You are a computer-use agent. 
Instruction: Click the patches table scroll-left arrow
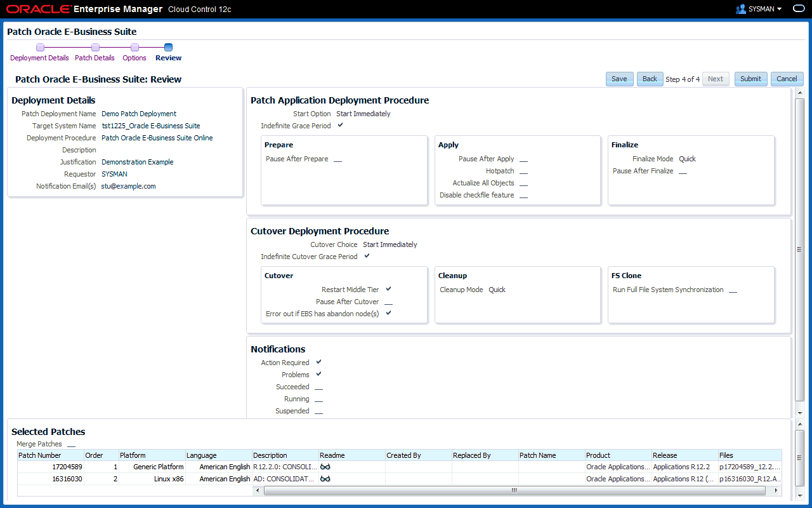[x=258, y=490]
